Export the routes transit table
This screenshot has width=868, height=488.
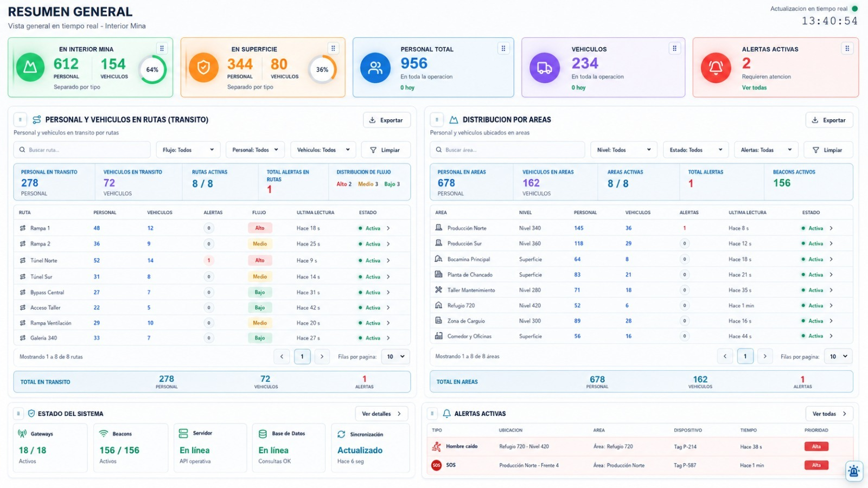[387, 120]
